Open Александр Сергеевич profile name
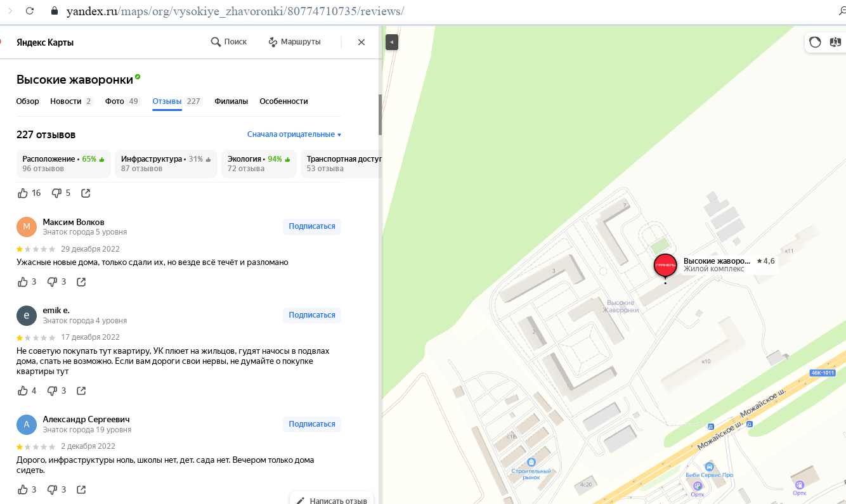Screen dimensions: 846x504 click(86, 420)
